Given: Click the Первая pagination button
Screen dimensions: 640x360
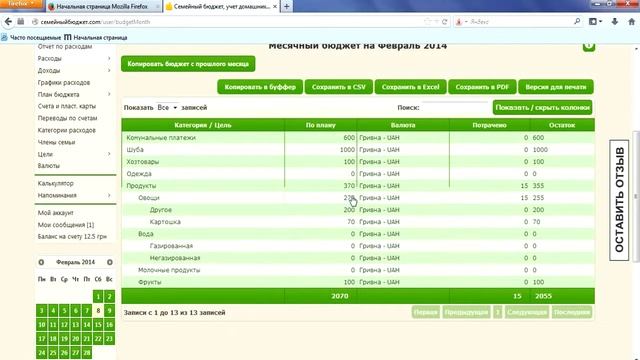Looking at the screenshot, I should tap(426, 312).
